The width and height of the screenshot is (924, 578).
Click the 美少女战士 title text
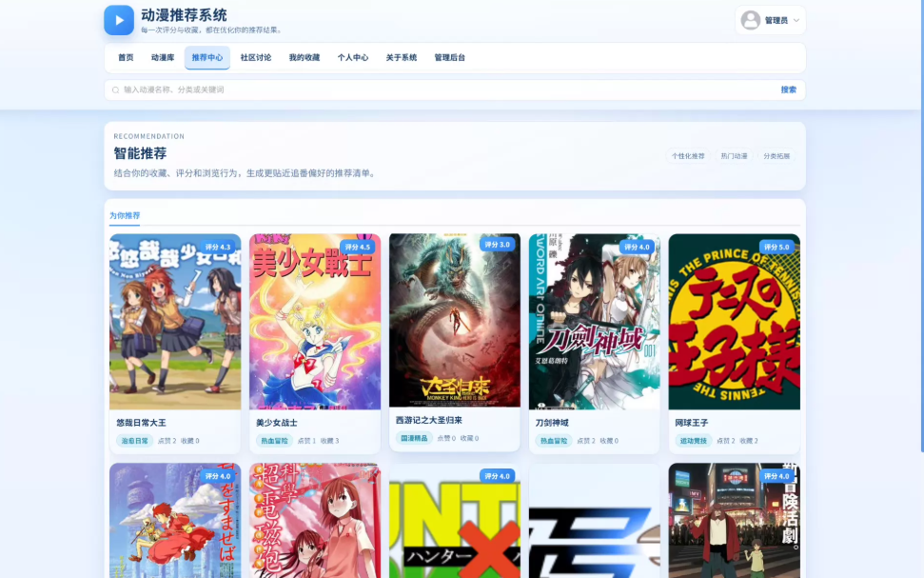pyautogui.click(x=277, y=423)
